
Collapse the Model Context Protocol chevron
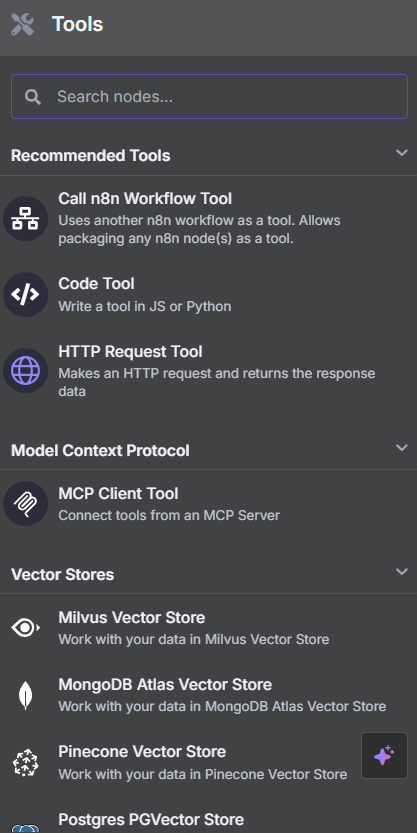[402, 447]
